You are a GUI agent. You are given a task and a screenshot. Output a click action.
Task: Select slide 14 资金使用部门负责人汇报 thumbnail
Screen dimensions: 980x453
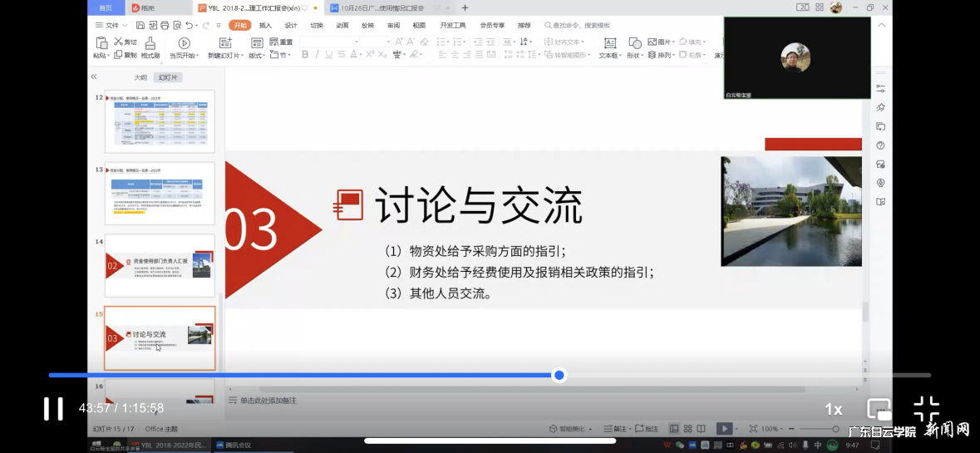tap(160, 265)
